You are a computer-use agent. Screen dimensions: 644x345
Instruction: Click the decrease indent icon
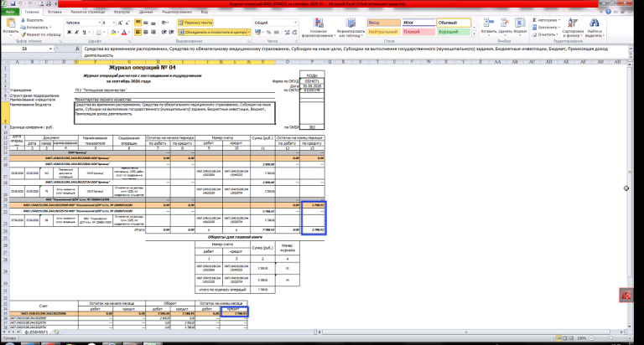tap(164, 32)
